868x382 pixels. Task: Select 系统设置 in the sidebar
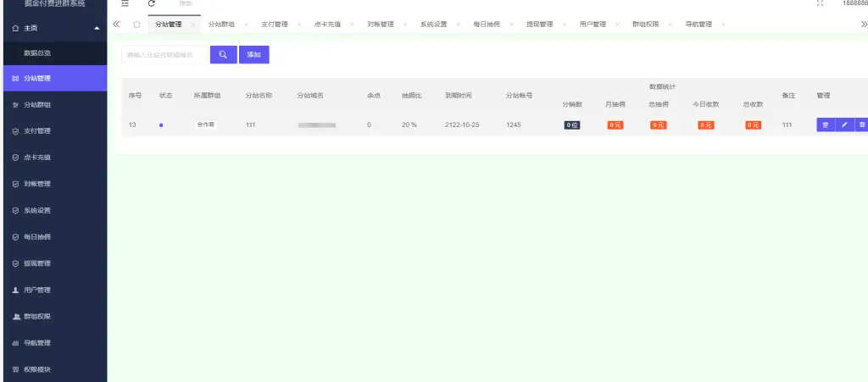[37, 211]
